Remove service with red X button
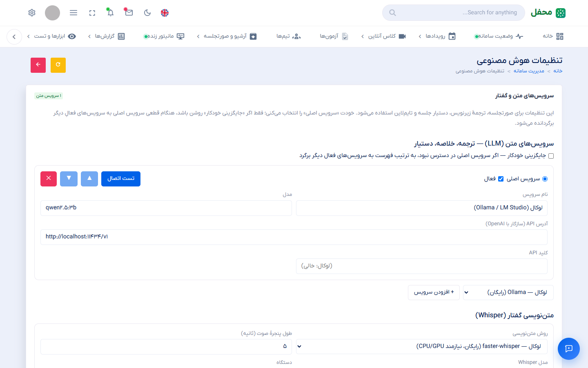This screenshot has height=368, width=588. (x=49, y=179)
